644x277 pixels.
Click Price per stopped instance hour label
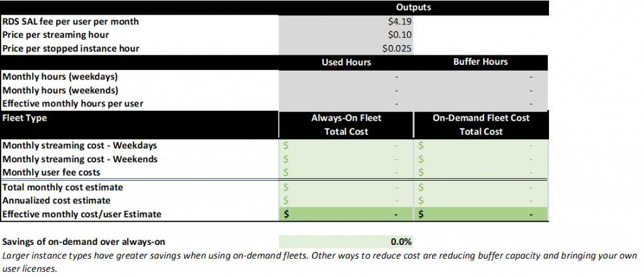70,48
